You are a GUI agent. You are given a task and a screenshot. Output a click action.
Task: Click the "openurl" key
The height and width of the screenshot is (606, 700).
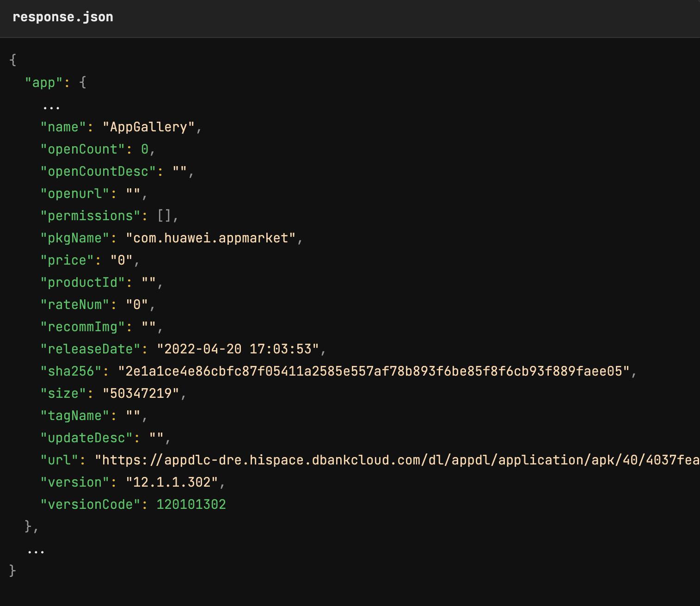(x=75, y=194)
